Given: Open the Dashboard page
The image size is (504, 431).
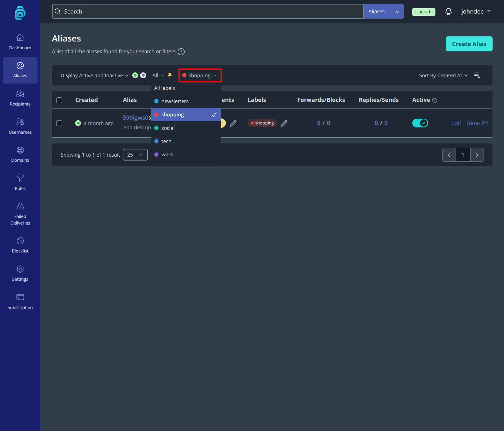Looking at the screenshot, I should click(x=20, y=42).
